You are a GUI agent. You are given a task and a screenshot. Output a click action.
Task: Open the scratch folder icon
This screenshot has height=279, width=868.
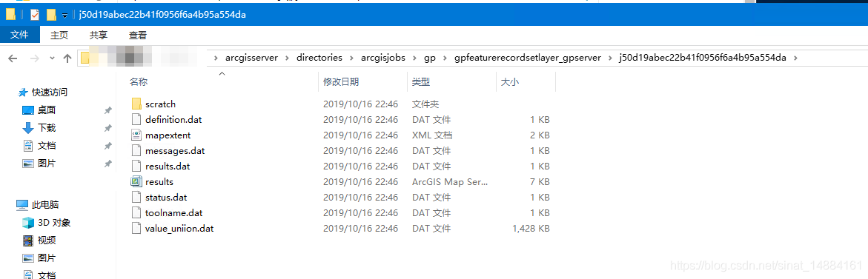(x=136, y=104)
